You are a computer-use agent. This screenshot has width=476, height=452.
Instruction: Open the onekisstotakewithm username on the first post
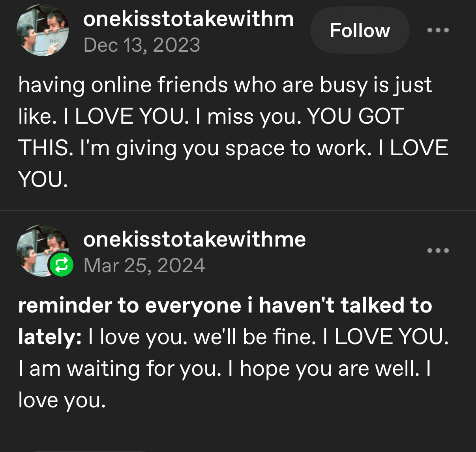pos(188,19)
